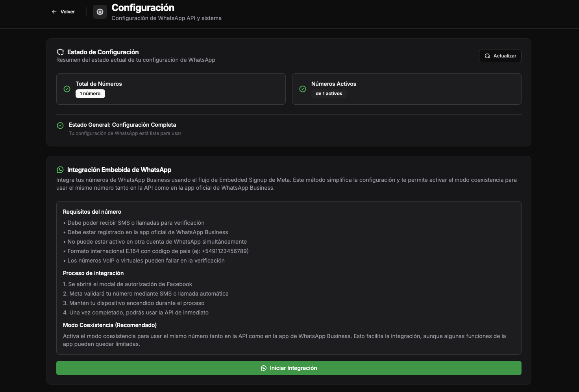Click the back arrow next to Volver

tap(54, 11)
